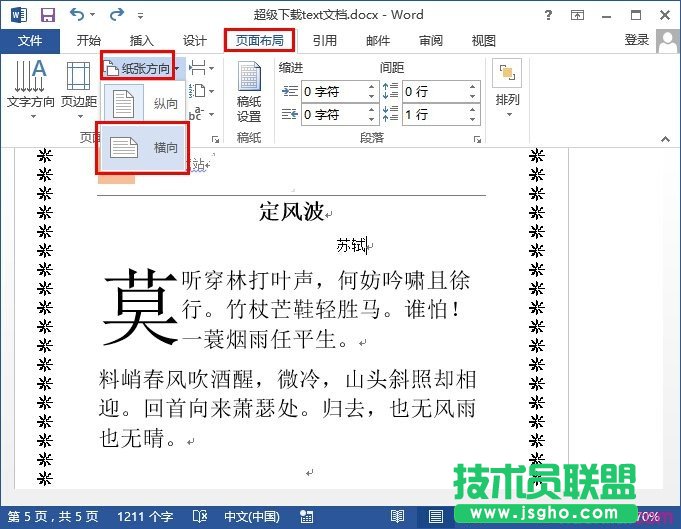Click the spacing before icon
This screenshot has width=681, height=529.
click(390, 91)
